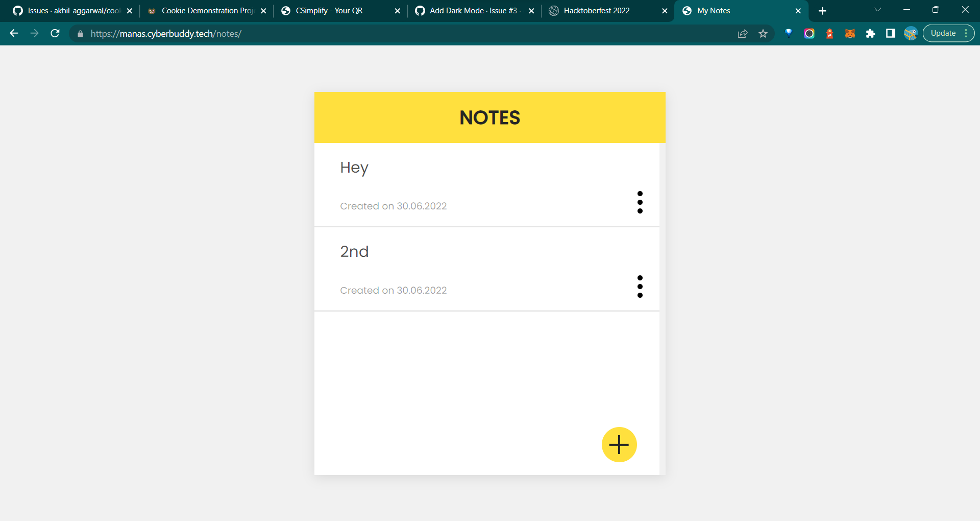Image resolution: width=980 pixels, height=521 pixels.
Task: Click the foosball profile avatar icon
Action: coord(911,33)
